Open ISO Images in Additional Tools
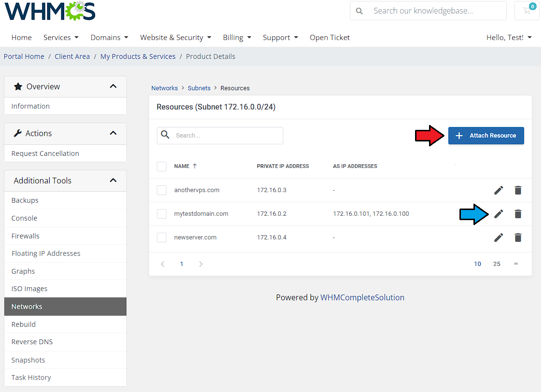This screenshot has height=392, width=541. [65, 289]
